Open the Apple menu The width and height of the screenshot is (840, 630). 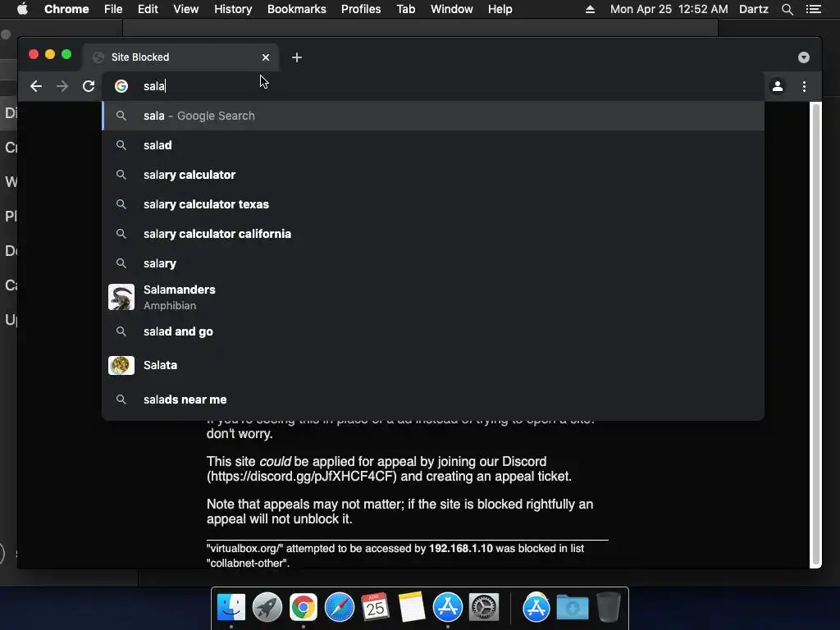click(22, 9)
